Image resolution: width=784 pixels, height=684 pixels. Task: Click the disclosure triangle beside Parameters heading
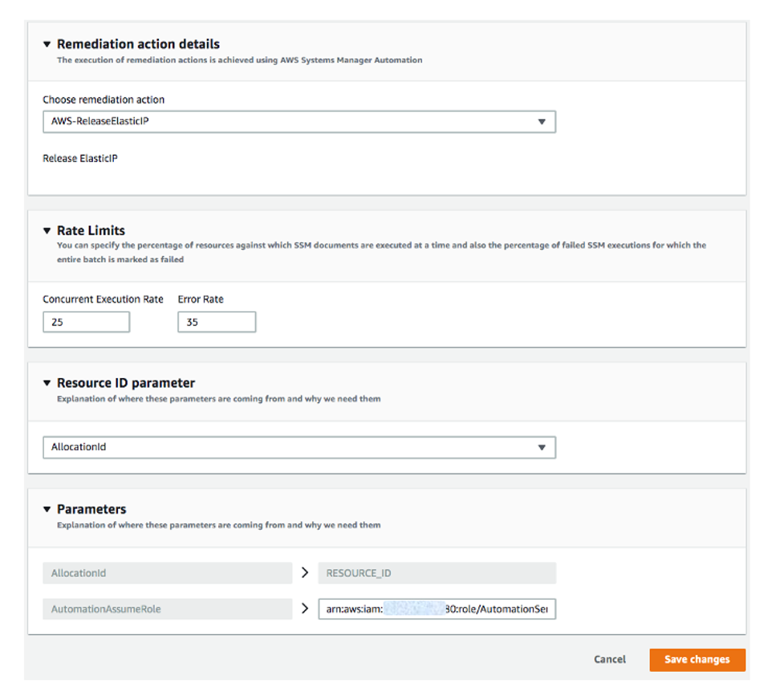click(47, 509)
